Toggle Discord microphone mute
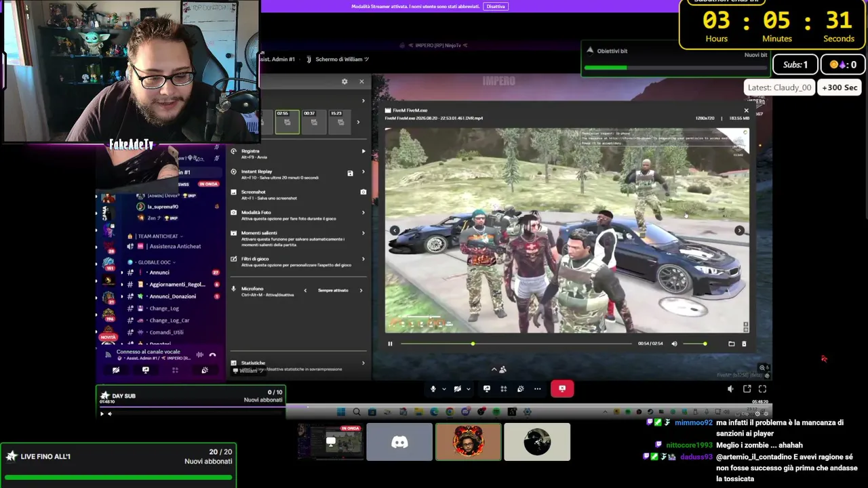Viewport: 868px width, 488px height. (x=433, y=389)
